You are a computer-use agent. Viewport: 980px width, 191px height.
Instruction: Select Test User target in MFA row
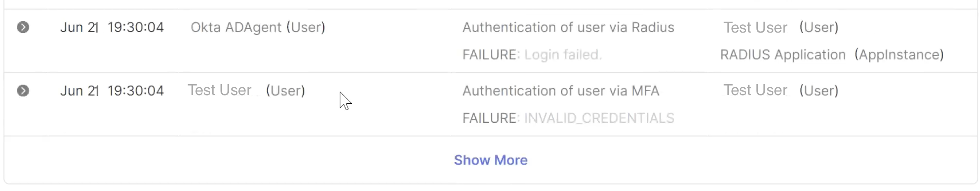(755, 90)
